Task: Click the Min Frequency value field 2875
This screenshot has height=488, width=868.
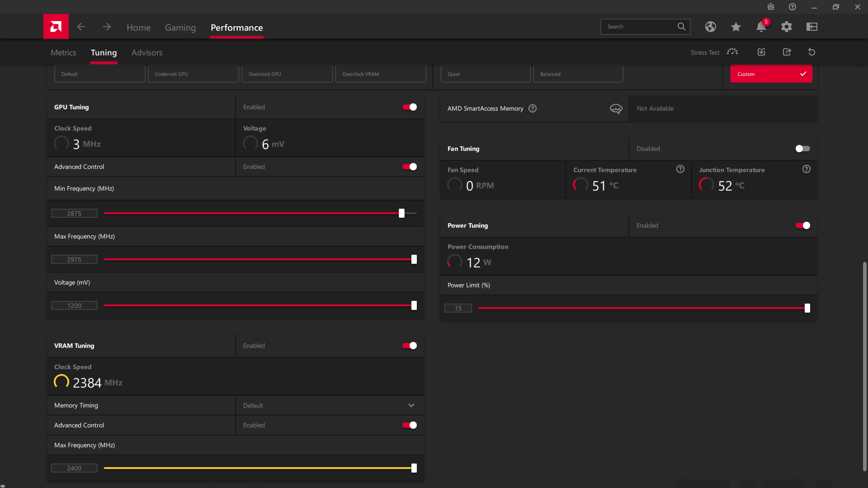Action: [74, 213]
